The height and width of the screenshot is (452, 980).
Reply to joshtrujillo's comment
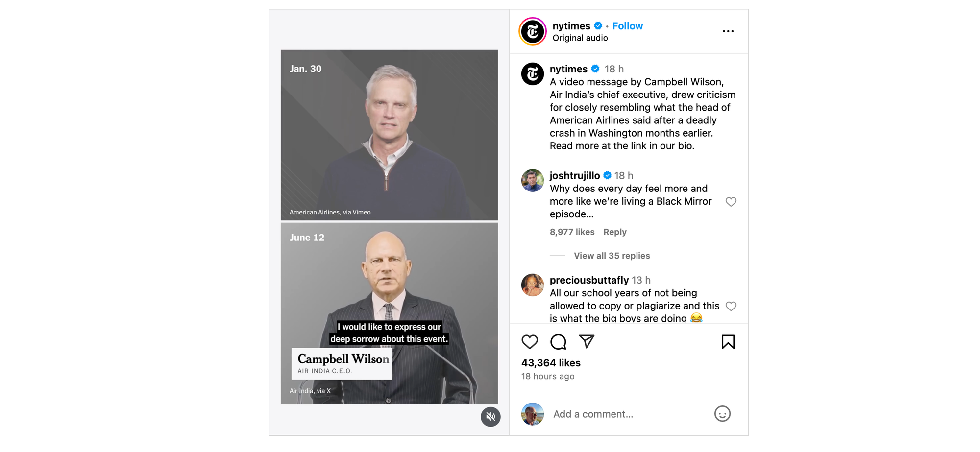[x=615, y=232]
